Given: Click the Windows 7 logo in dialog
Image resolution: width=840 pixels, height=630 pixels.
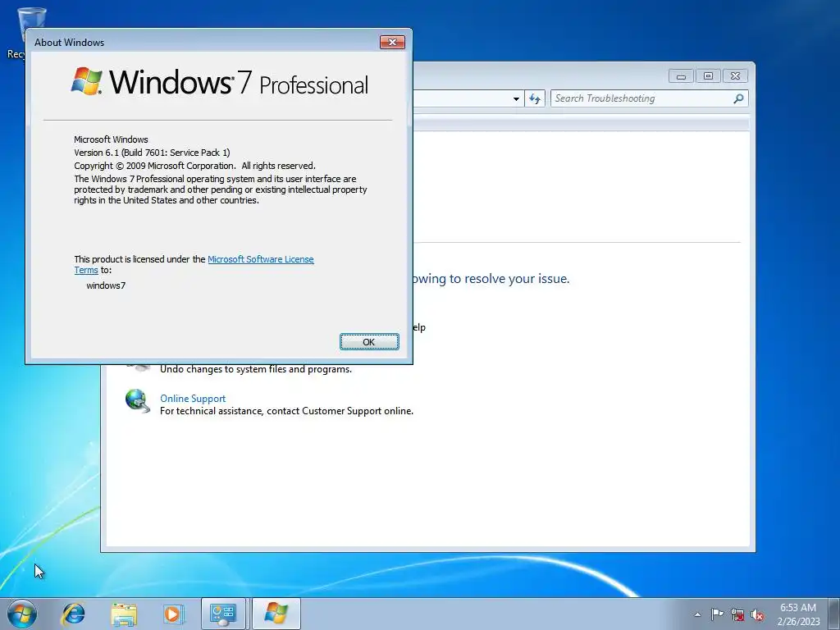Looking at the screenshot, I should coord(220,81).
